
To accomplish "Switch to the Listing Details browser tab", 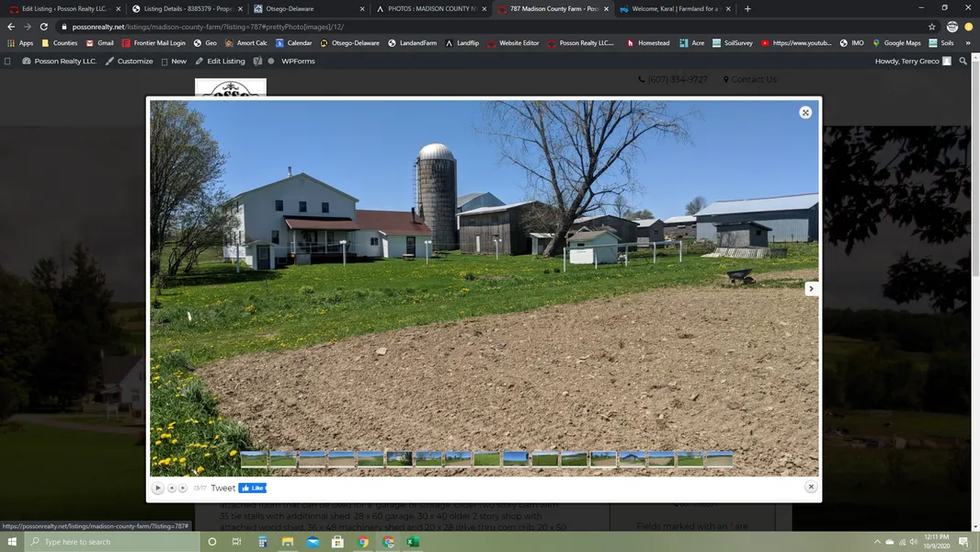I will 184,9.
